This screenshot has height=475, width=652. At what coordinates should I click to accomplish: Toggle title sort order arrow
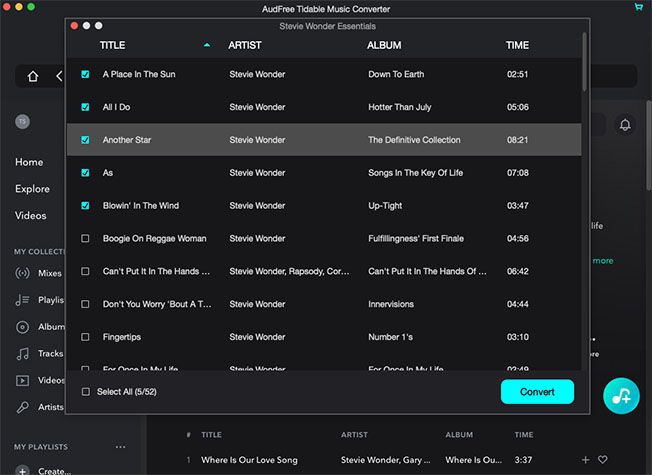point(207,45)
